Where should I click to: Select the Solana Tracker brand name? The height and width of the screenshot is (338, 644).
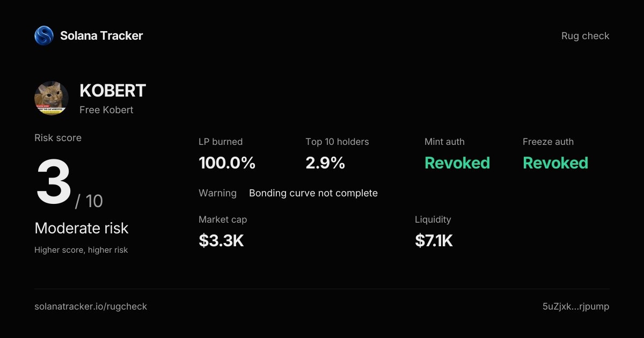[101, 36]
